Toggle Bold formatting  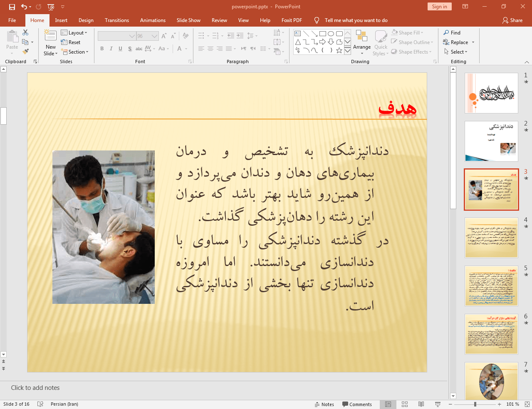click(x=102, y=49)
